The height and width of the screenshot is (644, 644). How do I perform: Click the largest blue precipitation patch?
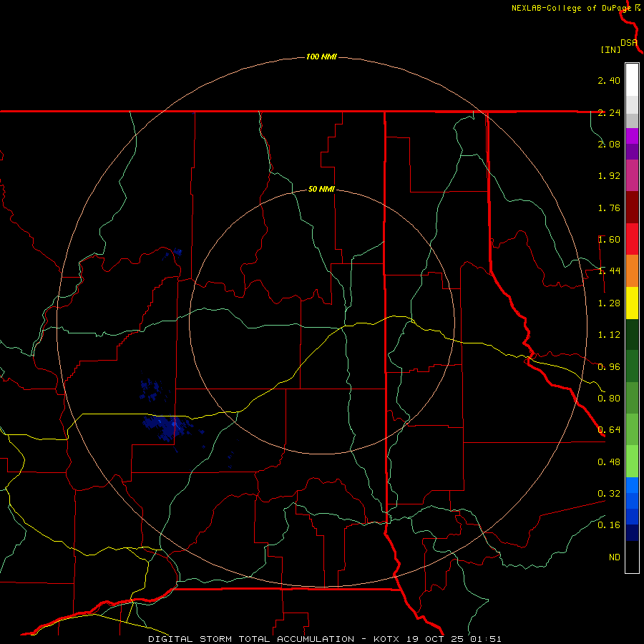point(168,426)
